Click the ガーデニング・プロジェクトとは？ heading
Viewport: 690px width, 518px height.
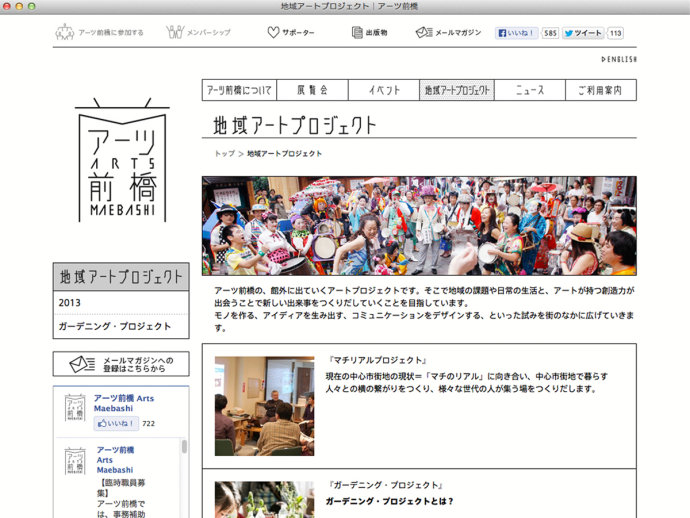tap(389, 501)
